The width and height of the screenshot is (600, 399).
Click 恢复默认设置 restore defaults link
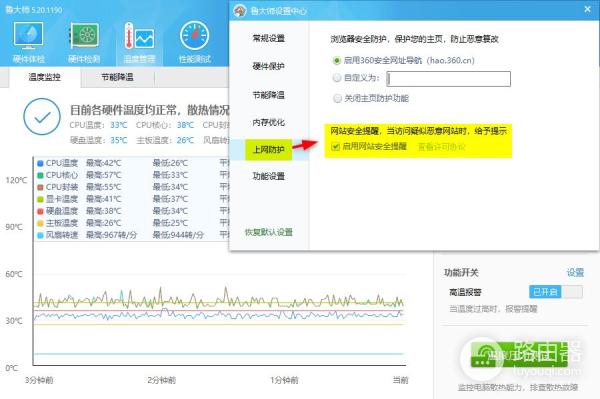(x=269, y=232)
